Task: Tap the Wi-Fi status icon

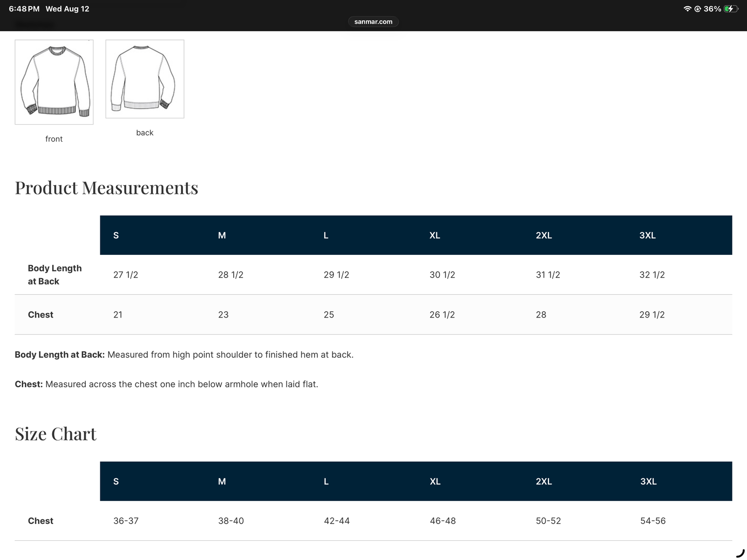Action: (x=687, y=9)
